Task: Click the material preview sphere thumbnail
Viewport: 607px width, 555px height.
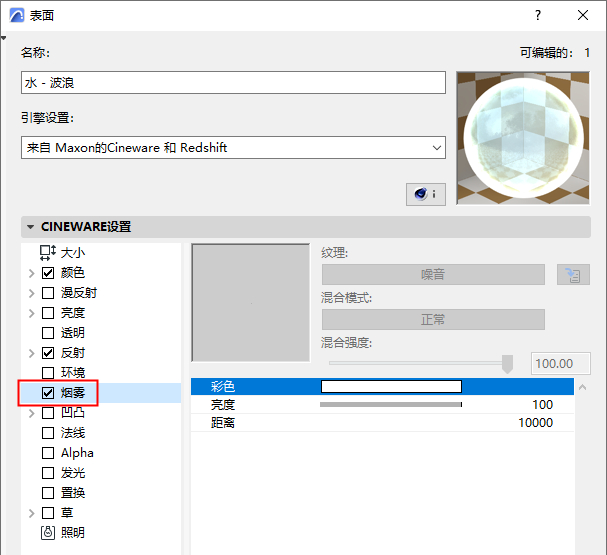Action: click(523, 138)
